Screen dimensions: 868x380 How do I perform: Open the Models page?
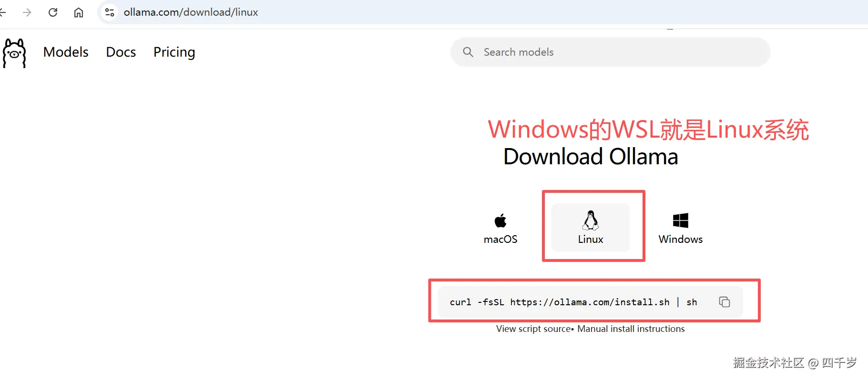pyautogui.click(x=66, y=52)
